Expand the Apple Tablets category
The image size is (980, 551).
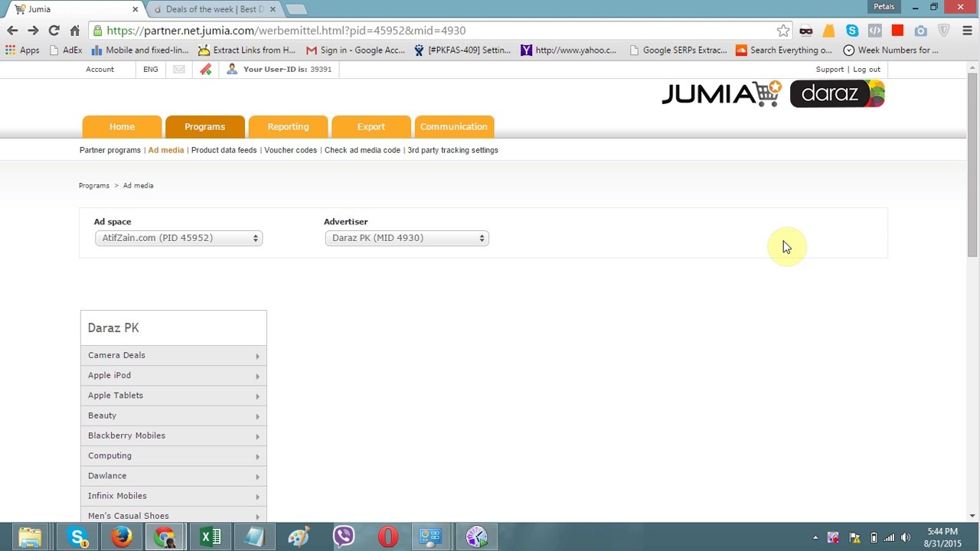(174, 396)
